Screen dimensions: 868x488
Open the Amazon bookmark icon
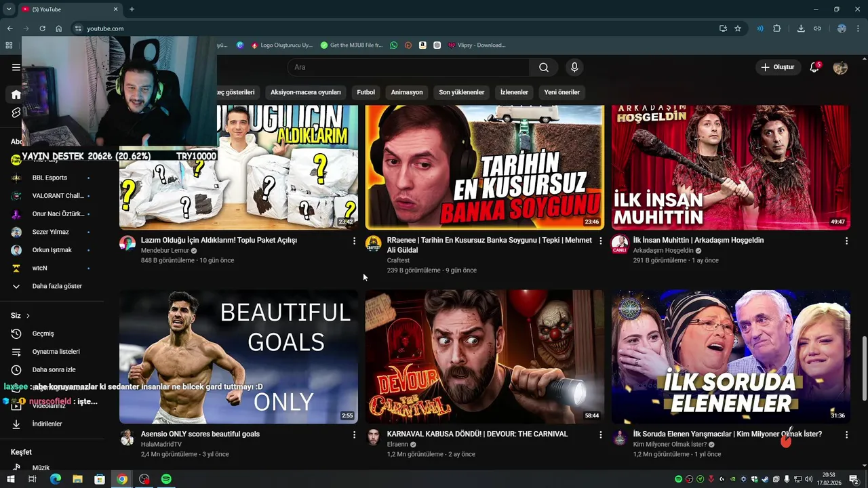pos(422,45)
